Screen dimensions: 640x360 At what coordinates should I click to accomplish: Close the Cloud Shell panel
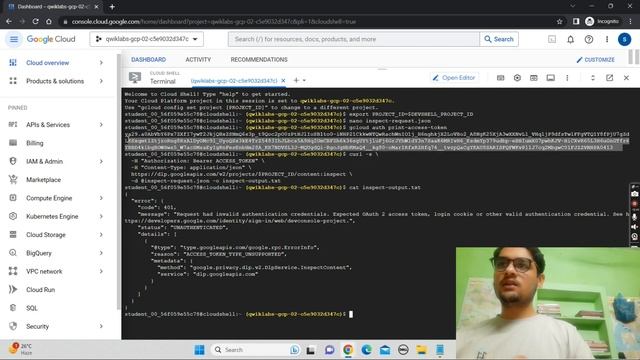(x=626, y=78)
